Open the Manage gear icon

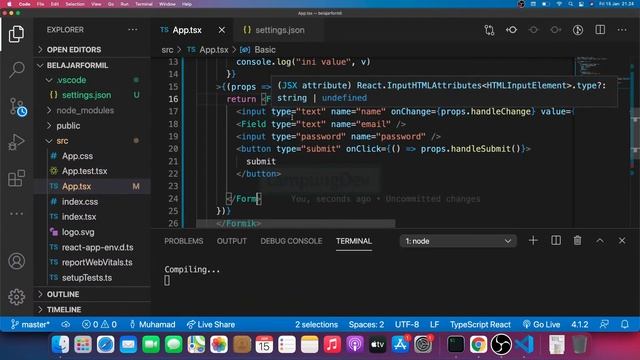pyautogui.click(x=16, y=297)
